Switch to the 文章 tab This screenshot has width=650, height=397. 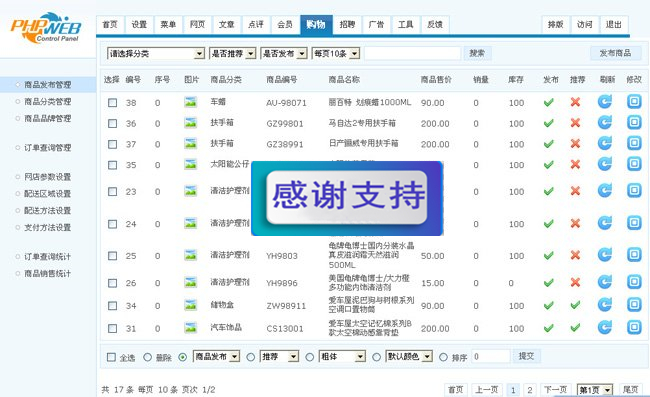[x=227, y=24]
